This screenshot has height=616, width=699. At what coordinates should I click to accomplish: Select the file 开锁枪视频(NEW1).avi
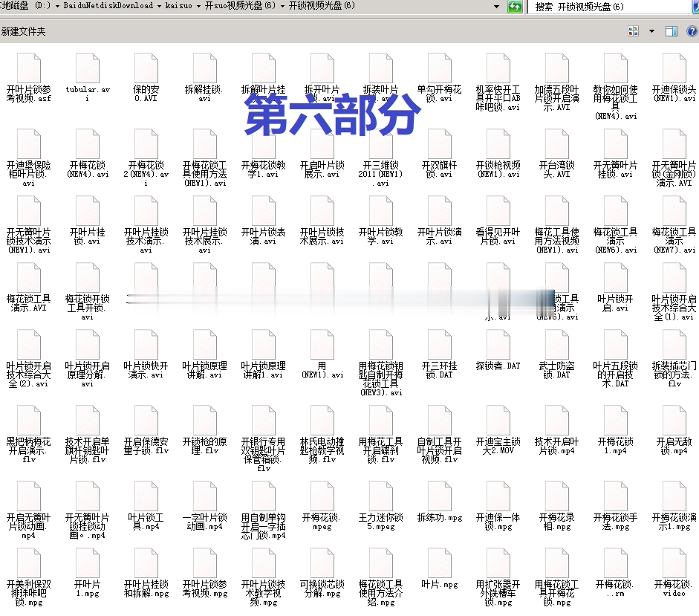(x=498, y=154)
